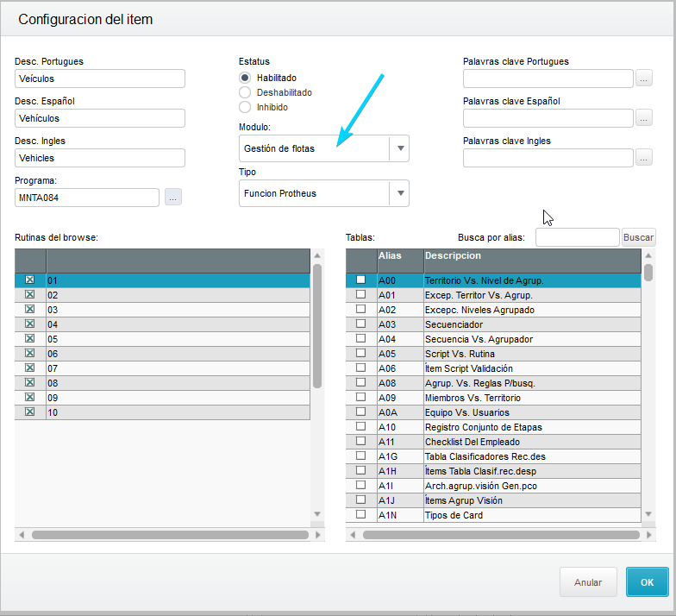The width and height of the screenshot is (676, 616).
Task: Open the Modulo dropdown list
Action: (x=400, y=148)
